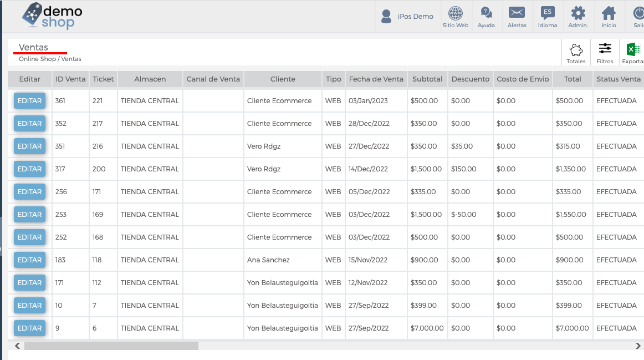This screenshot has width=644, height=360.
Task: Click the horizontal scrollbar left arrow
Action: (17, 346)
